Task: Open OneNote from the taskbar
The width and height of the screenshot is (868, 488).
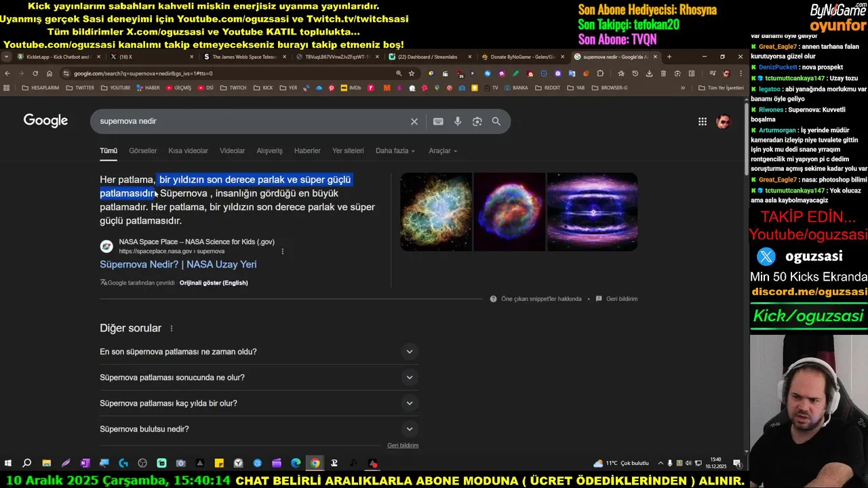Action: coord(85,464)
